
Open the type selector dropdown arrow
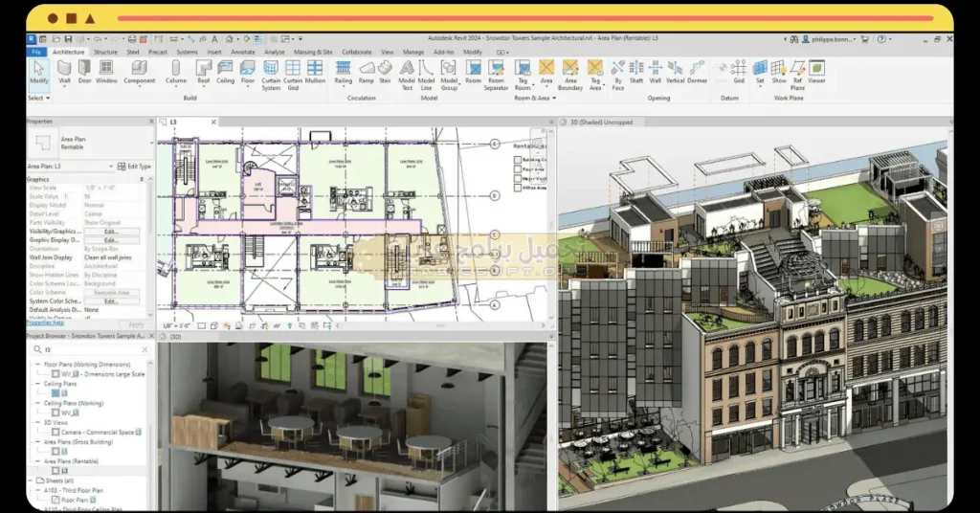coord(150,144)
